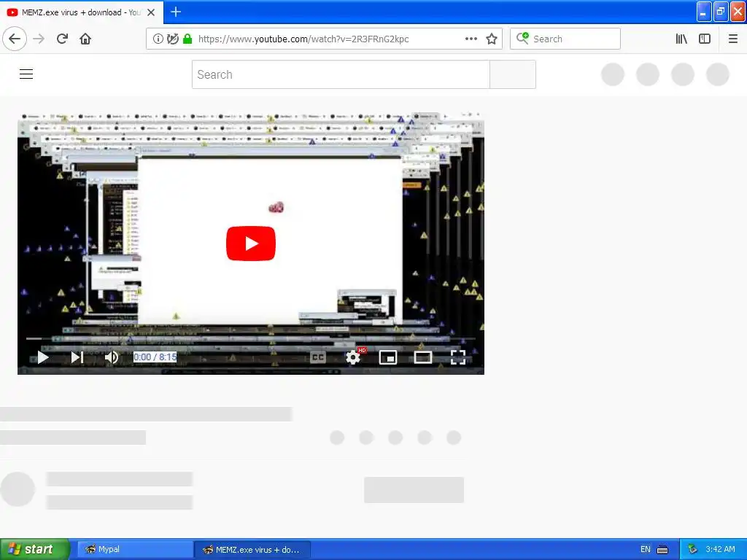
Task: Open the Windows start menu
Action: tap(35, 550)
